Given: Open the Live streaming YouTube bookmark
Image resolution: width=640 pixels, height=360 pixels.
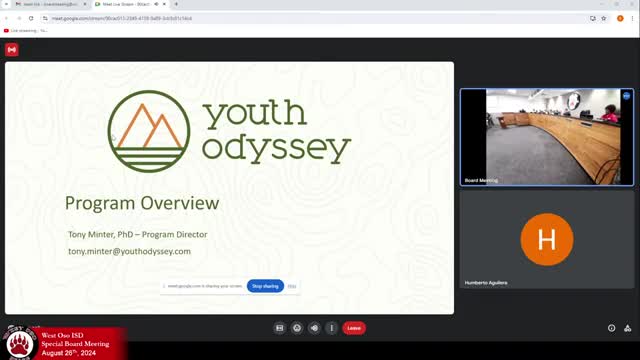Looking at the screenshot, I should coord(25,31).
